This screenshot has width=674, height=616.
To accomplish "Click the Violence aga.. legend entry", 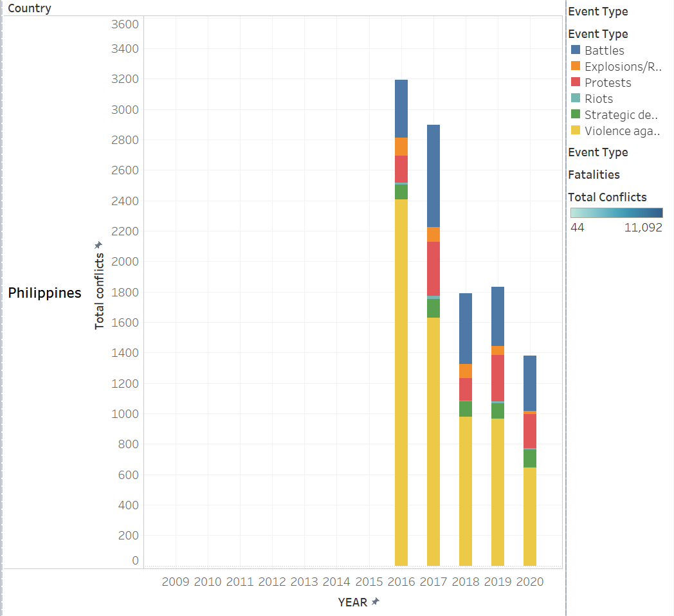I will [x=622, y=131].
